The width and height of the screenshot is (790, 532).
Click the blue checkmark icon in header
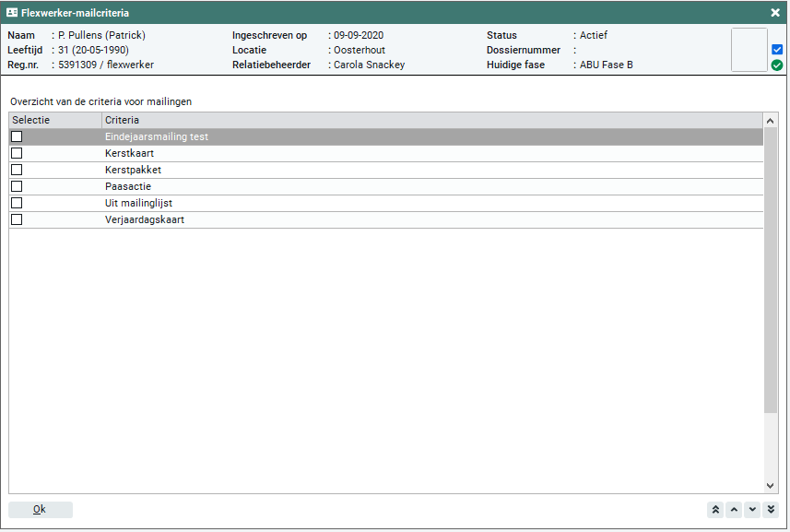click(x=777, y=49)
